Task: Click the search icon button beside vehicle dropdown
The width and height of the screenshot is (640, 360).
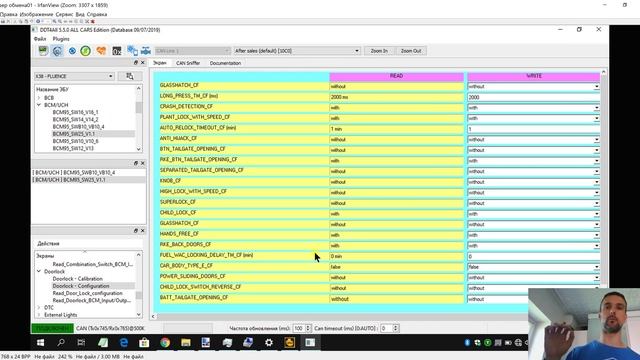Action: (x=130, y=76)
